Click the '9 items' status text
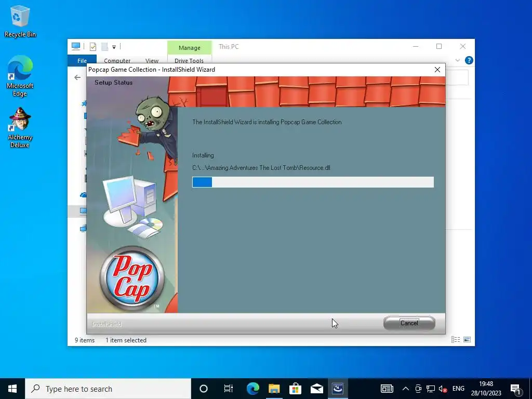This screenshot has height=399, width=532. pyautogui.click(x=85, y=340)
